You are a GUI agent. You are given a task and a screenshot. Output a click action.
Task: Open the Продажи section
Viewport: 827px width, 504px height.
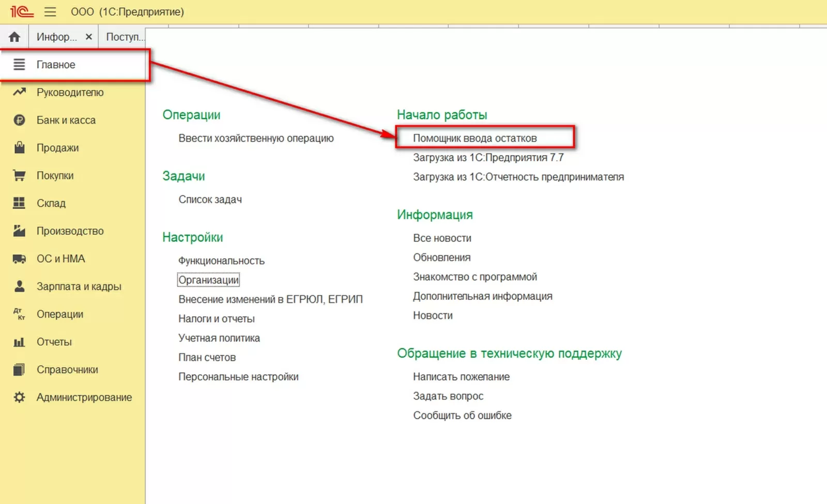point(57,148)
